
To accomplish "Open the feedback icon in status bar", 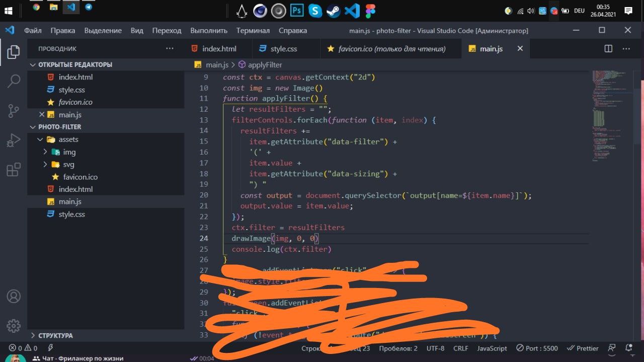I will pos(612,348).
